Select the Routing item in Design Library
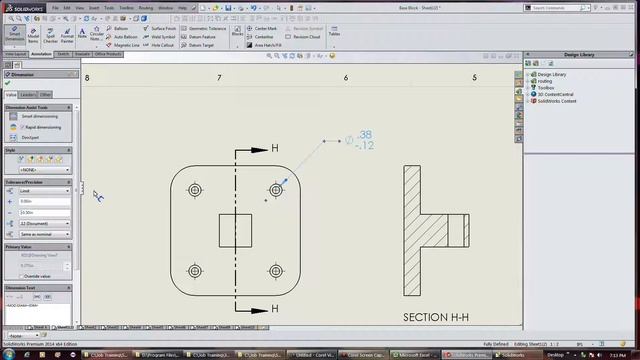 click(x=544, y=81)
